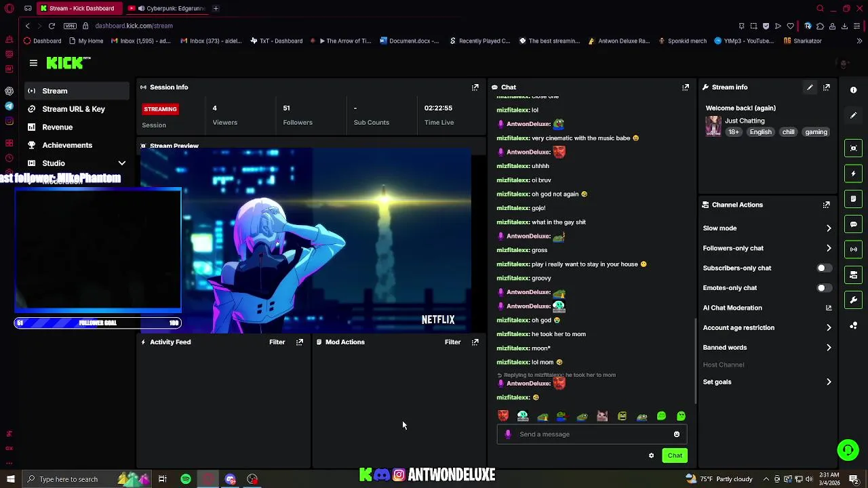Toggle Emotes-only chat switch
Viewport: 868px width, 488px height.
pos(823,288)
